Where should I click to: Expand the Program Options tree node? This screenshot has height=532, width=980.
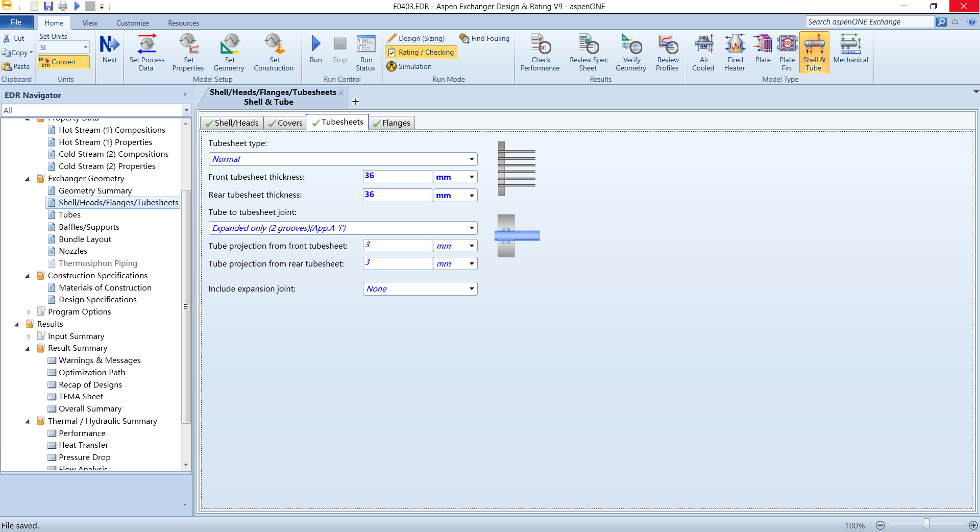tap(29, 312)
